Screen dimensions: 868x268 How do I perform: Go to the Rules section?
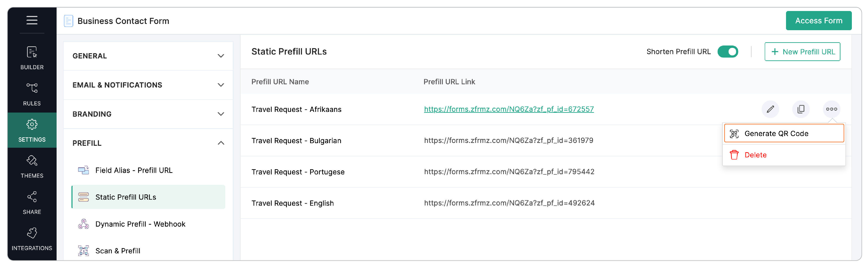(x=32, y=94)
